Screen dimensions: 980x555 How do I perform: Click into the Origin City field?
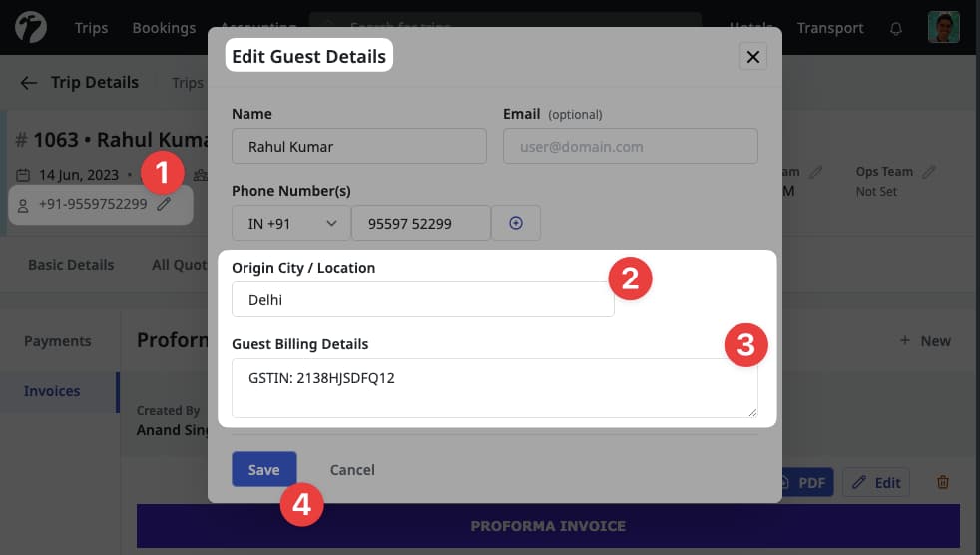tap(422, 299)
